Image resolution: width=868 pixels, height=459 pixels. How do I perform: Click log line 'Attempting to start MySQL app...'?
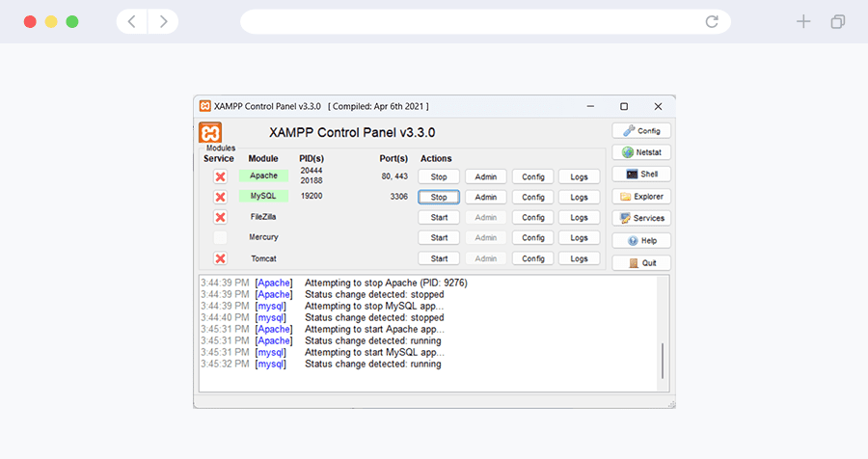pos(374,352)
